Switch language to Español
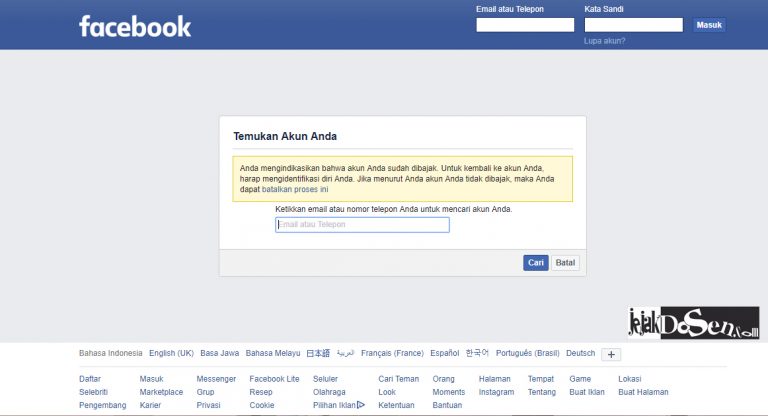This screenshot has height=416, width=768. pyautogui.click(x=445, y=353)
